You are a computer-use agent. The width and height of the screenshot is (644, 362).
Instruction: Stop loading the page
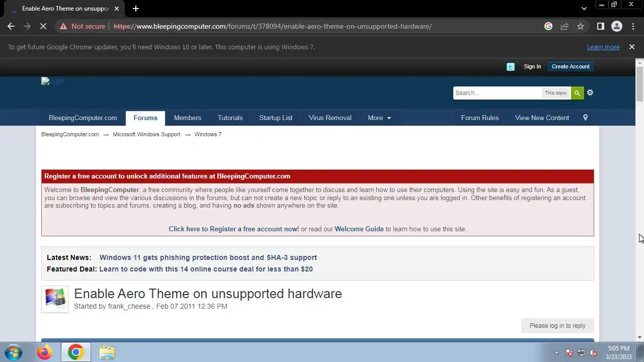point(43,26)
